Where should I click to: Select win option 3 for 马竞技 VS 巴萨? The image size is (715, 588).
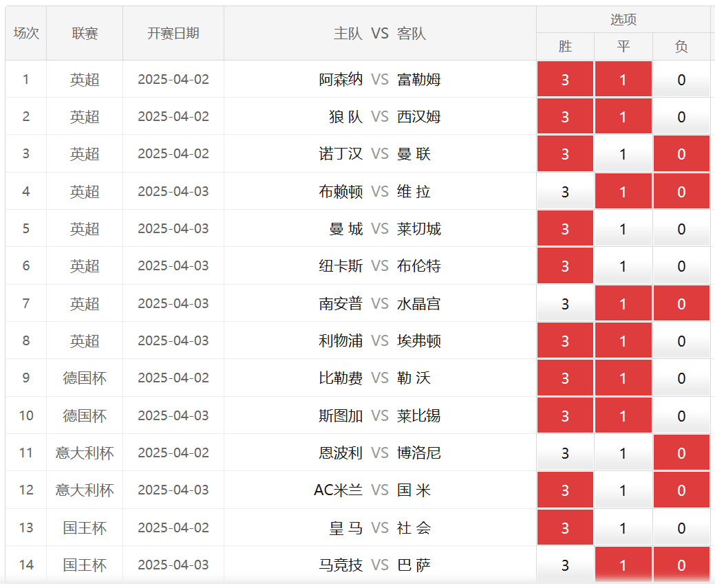coord(565,565)
